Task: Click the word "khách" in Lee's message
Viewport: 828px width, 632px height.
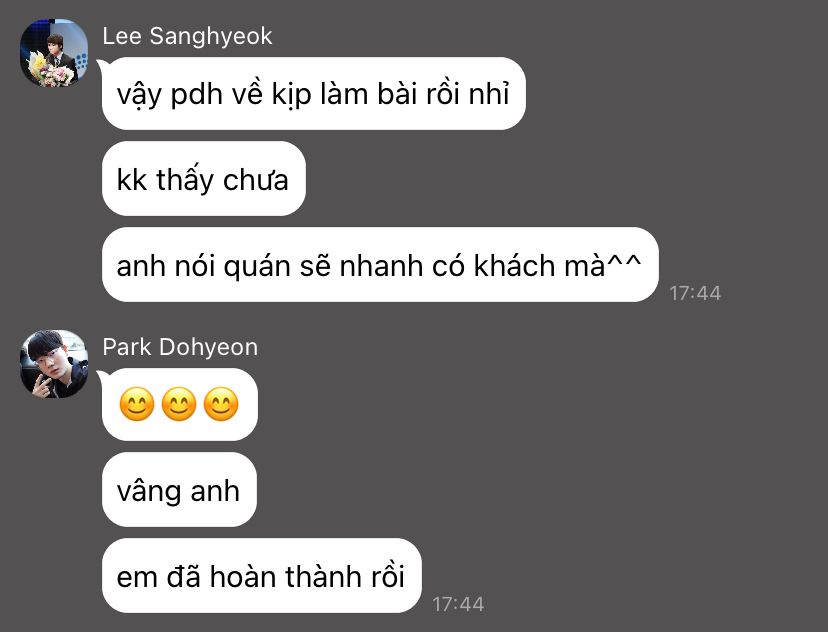Action: coord(514,264)
